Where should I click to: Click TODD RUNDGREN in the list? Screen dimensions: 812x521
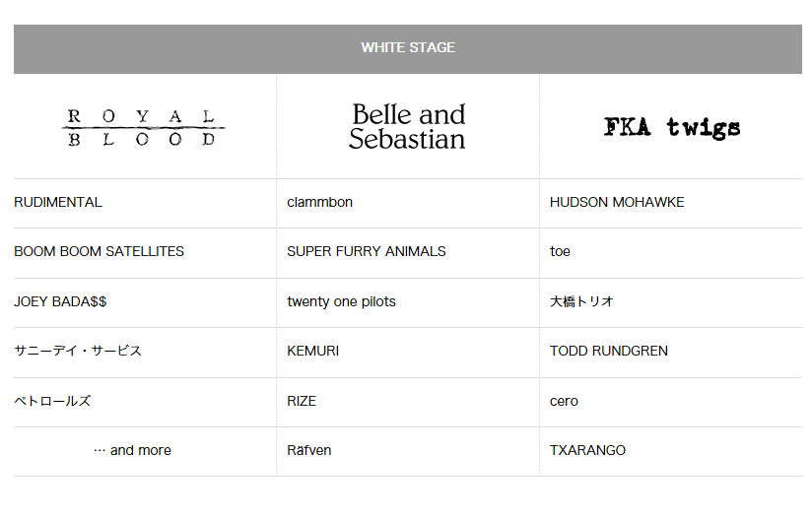coord(608,351)
